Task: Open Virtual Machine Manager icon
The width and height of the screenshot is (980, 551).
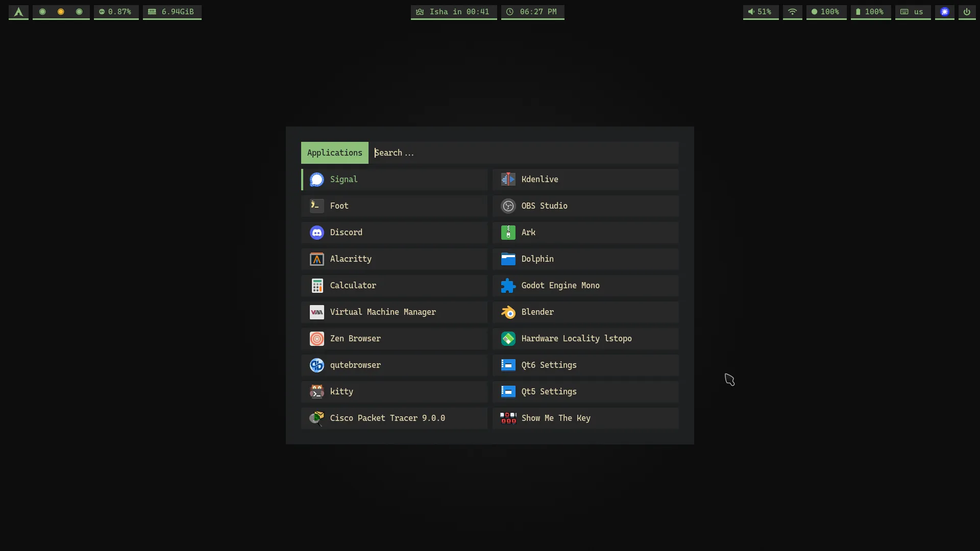Action: click(x=317, y=312)
